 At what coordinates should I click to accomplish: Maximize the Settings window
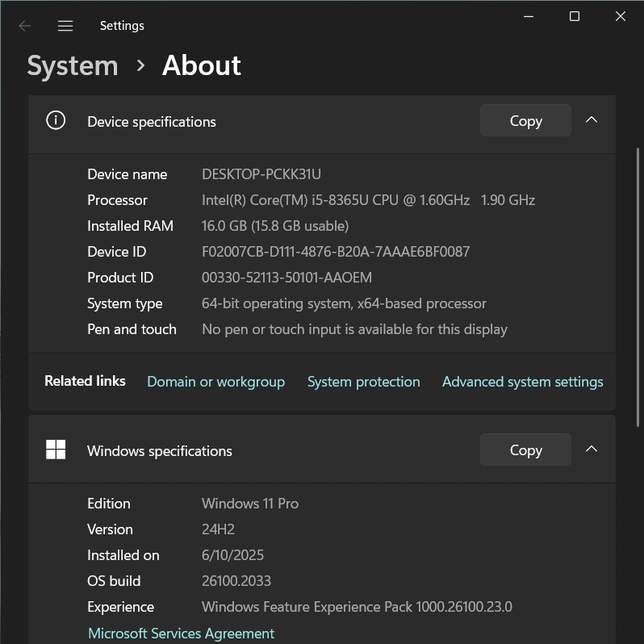(x=575, y=16)
